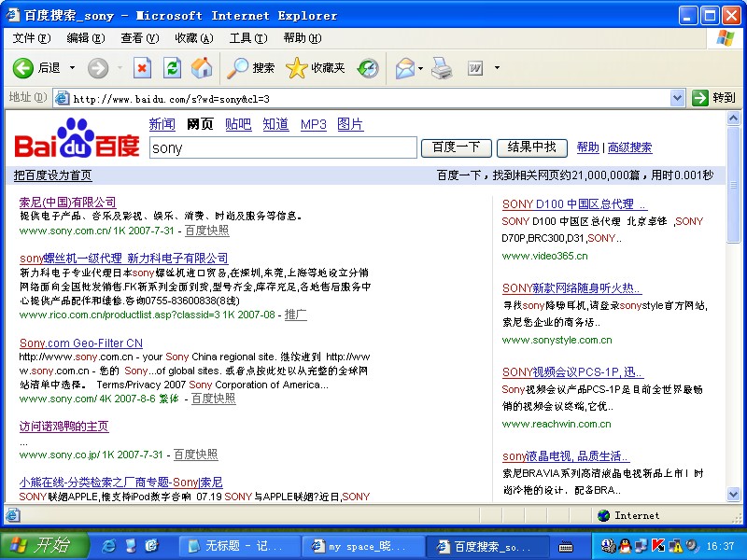Open the sony螺丝机一级代理 新力科电子有限公司 result
The width and height of the screenshot is (747, 560).
pos(124,259)
